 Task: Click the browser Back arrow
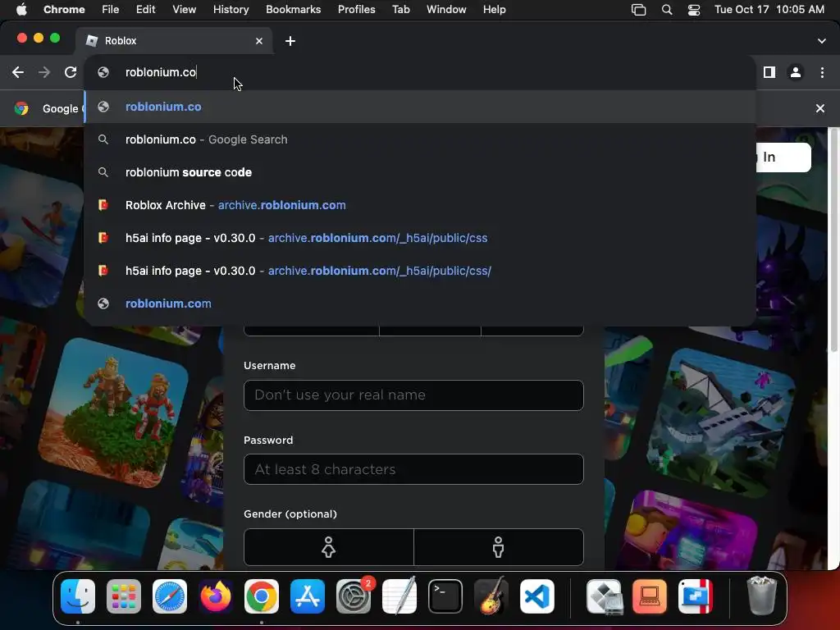tap(18, 72)
